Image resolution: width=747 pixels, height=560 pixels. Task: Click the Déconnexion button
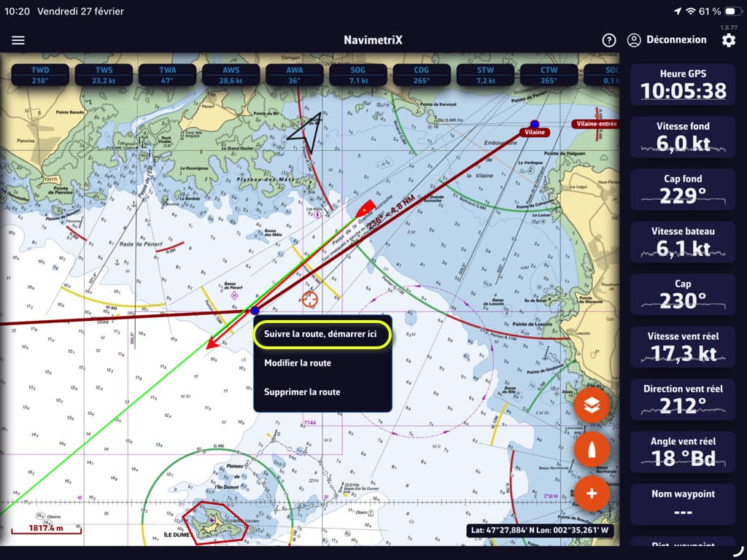[x=667, y=40]
